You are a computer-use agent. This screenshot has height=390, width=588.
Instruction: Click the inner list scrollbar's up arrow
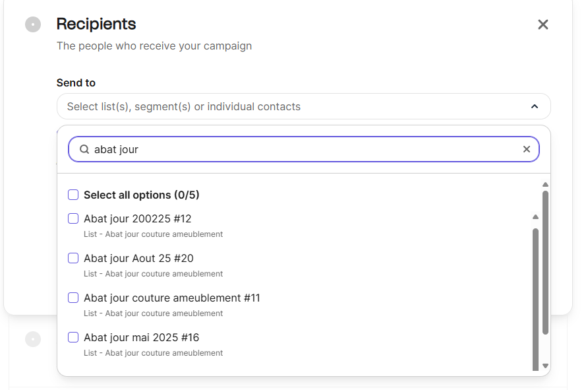535,217
